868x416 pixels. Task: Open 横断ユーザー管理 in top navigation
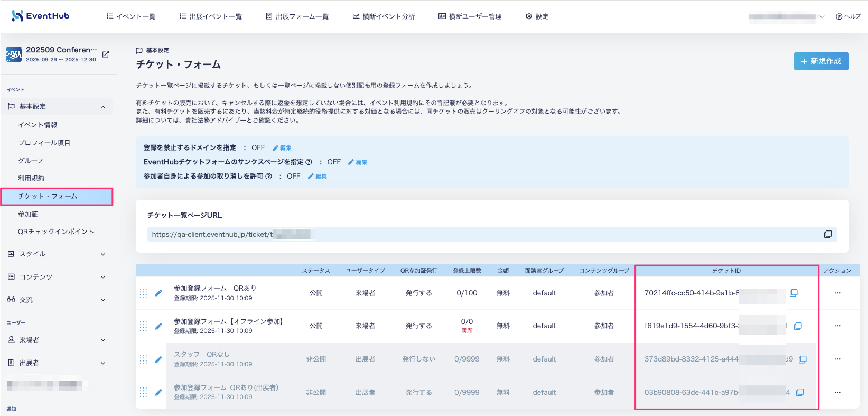[x=470, y=16]
